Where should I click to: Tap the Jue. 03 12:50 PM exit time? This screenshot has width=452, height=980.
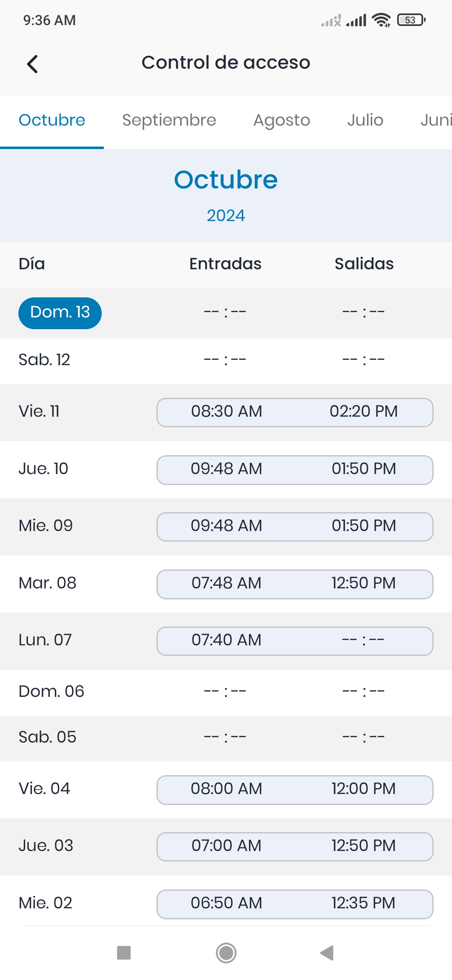(363, 846)
